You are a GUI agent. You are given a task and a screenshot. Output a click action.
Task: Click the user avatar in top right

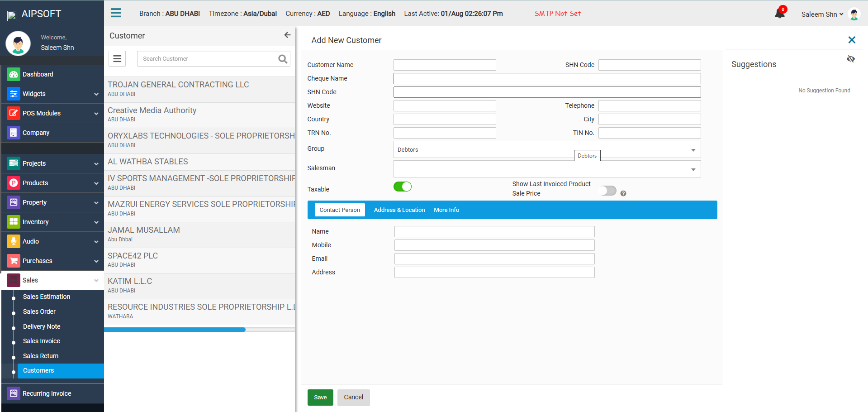(854, 14)
